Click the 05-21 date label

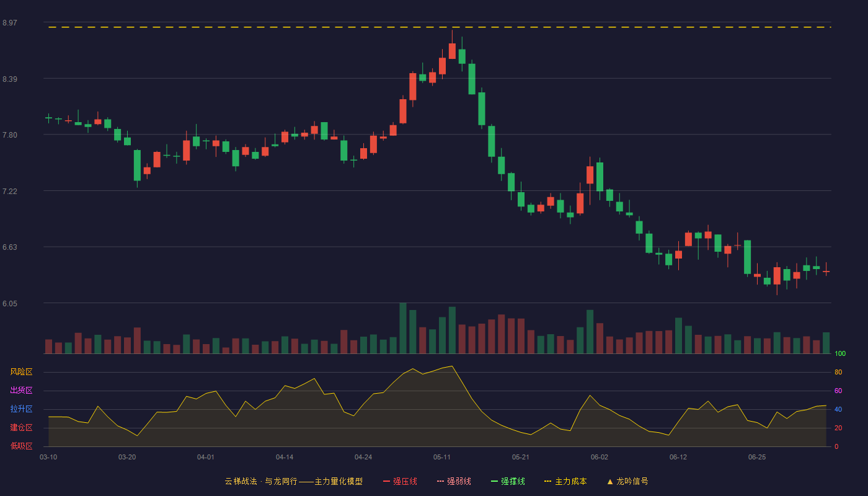pos(521,457)
